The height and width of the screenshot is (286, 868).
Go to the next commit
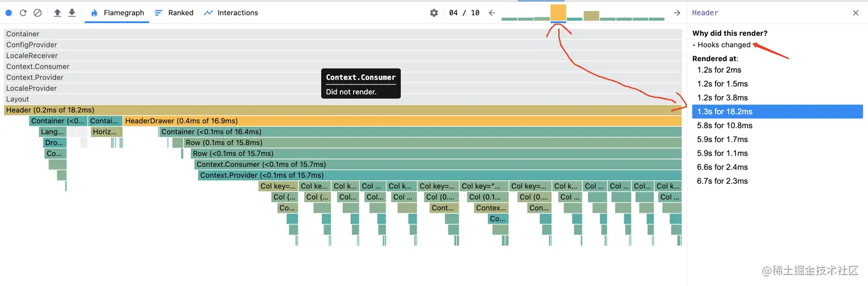pos(677,13)
